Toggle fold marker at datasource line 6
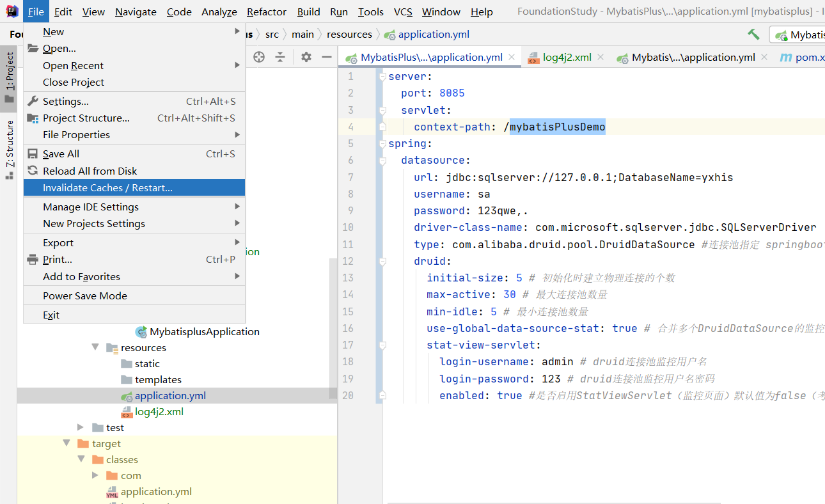This screenshot has height=504, width=825. click(382, 161)
